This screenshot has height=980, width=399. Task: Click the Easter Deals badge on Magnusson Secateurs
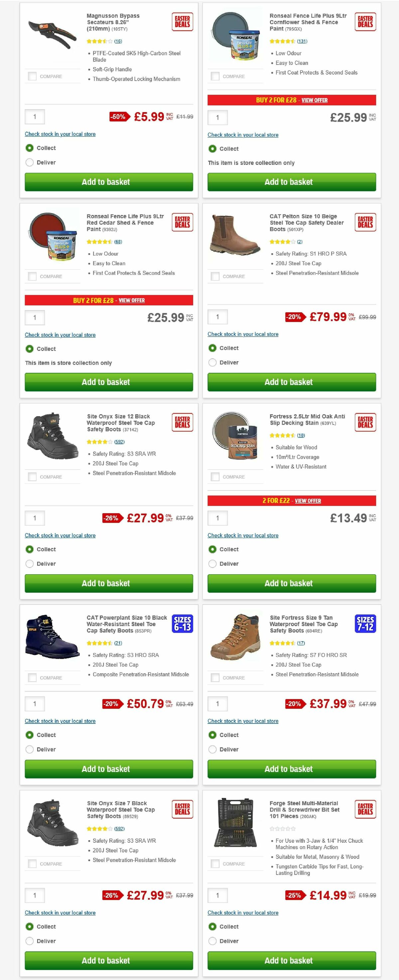click(182, 22)
